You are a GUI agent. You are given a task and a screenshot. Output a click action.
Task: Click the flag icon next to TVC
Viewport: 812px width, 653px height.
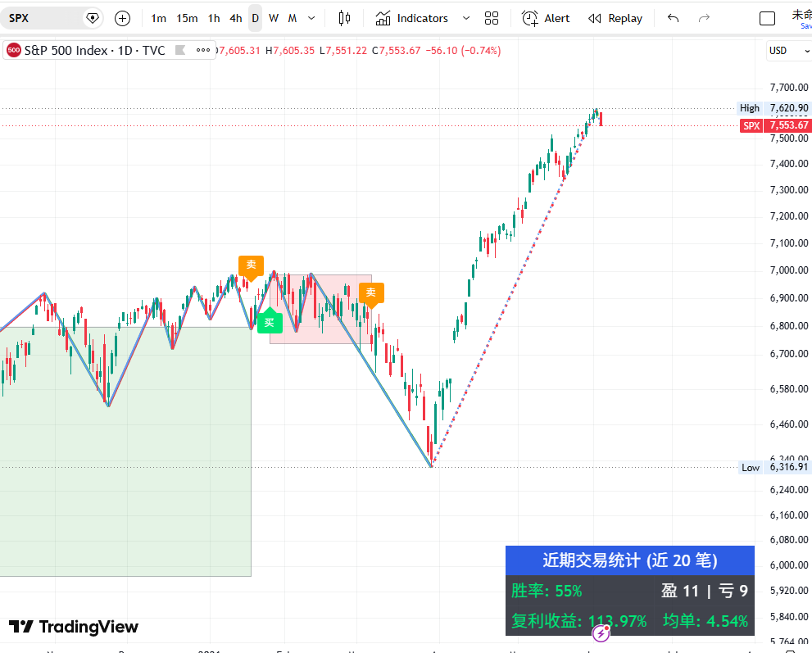180,50
